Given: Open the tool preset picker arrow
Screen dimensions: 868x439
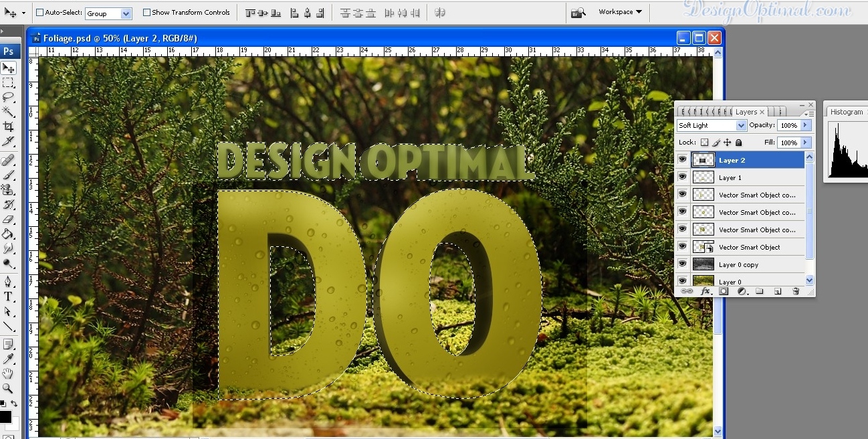Looking at the screenshot, I should tap(24, 13).
